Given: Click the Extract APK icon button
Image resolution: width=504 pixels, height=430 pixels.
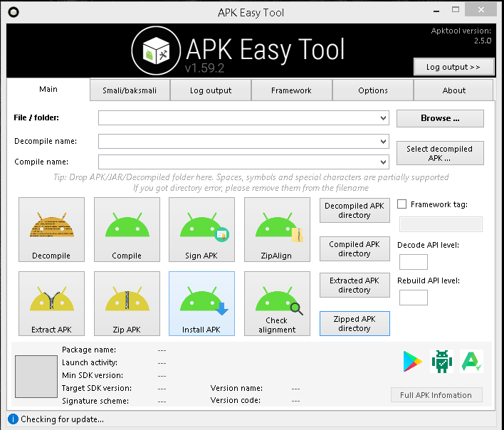Looking at the screenshot, I should tap(51, 303).
